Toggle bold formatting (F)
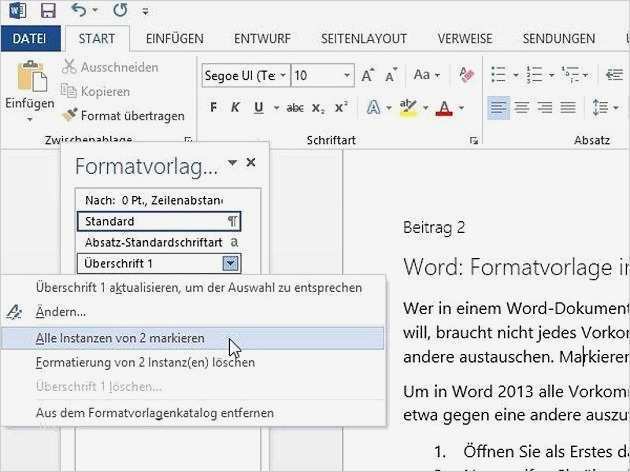Image resolution: width=630 pixels, height=472 pixels. pos(213,107)
